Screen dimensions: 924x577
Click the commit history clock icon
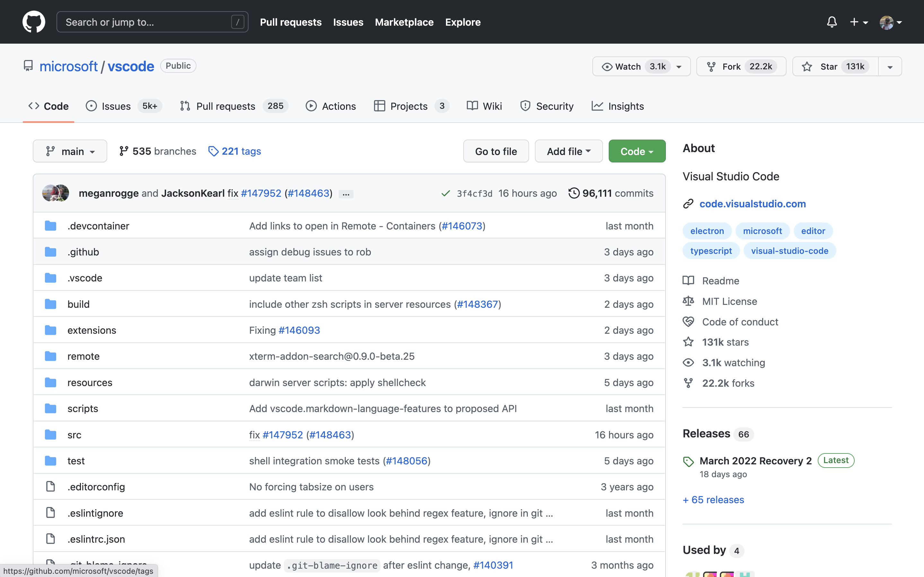(x=574, y=193)
